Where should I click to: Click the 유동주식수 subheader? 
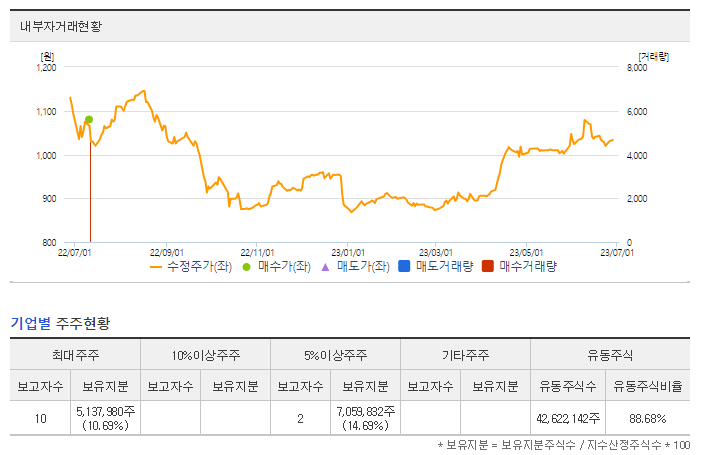(568, 386)
